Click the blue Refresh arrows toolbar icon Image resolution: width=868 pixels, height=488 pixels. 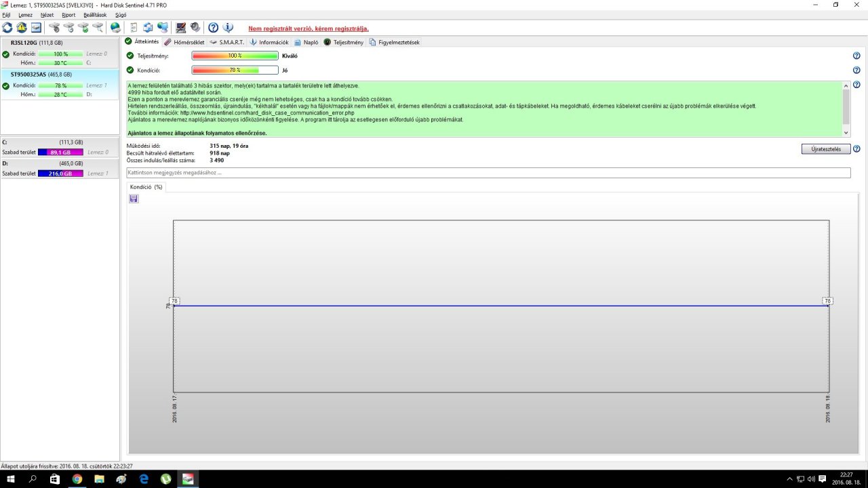(7, 28)
